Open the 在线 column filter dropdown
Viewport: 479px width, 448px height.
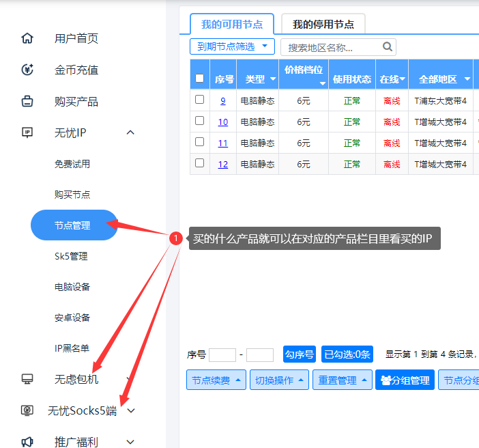[x=403, y=79]
